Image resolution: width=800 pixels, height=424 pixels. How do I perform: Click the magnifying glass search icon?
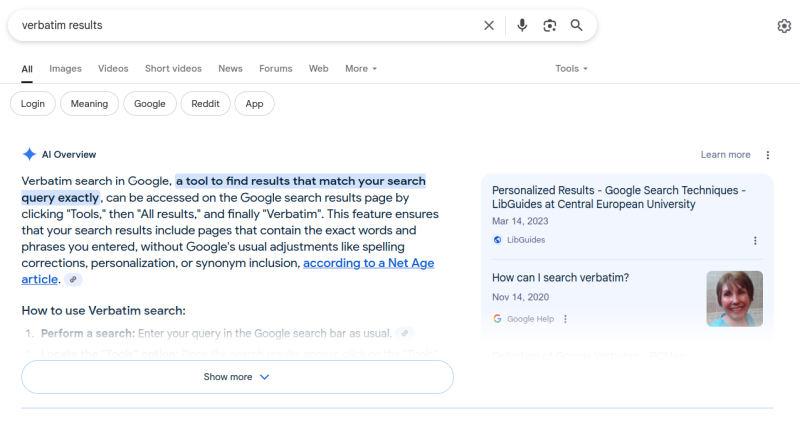(577, 26)
